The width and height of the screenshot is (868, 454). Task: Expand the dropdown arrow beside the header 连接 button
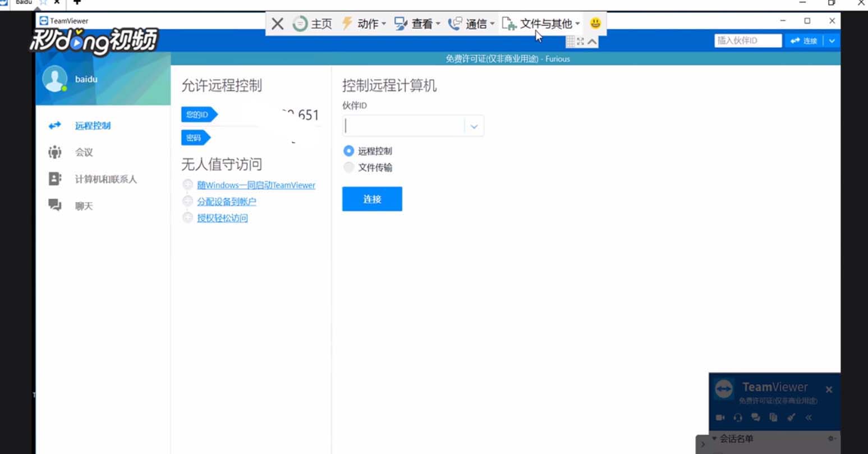click(x=832, y=40)
